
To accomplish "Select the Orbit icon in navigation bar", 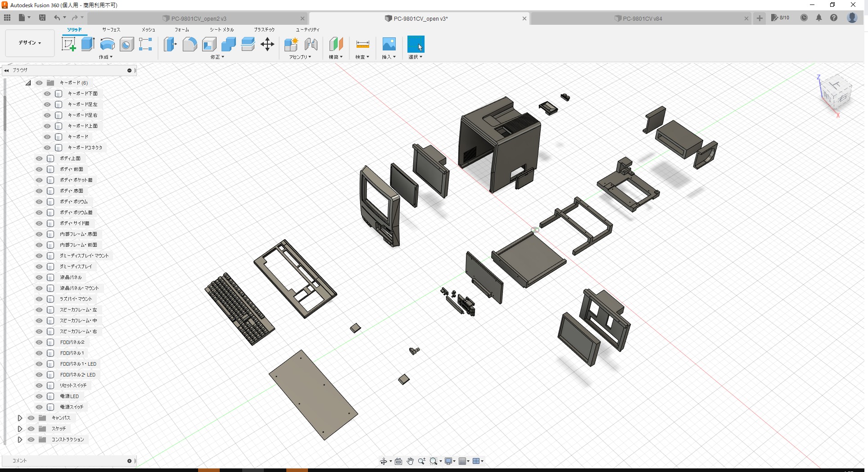I will (384, 461).
